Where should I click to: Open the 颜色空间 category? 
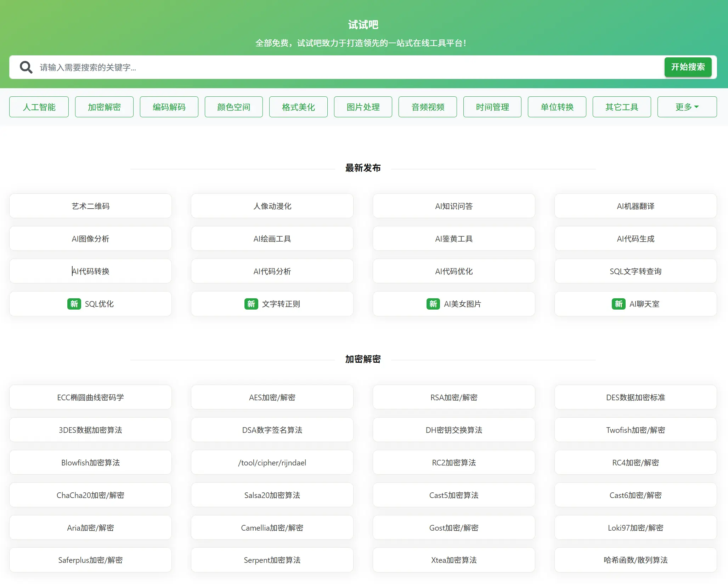point(233,107)
